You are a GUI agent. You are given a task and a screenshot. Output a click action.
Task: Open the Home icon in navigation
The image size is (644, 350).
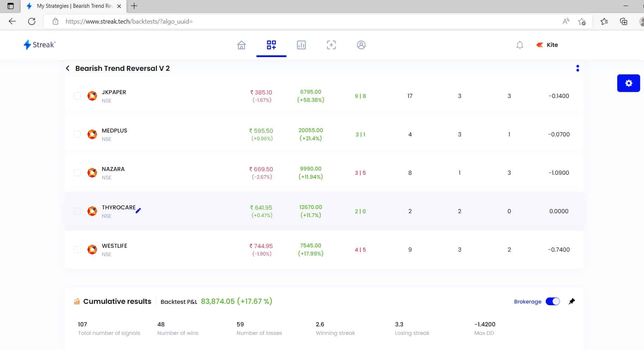(x=241, y=45)
